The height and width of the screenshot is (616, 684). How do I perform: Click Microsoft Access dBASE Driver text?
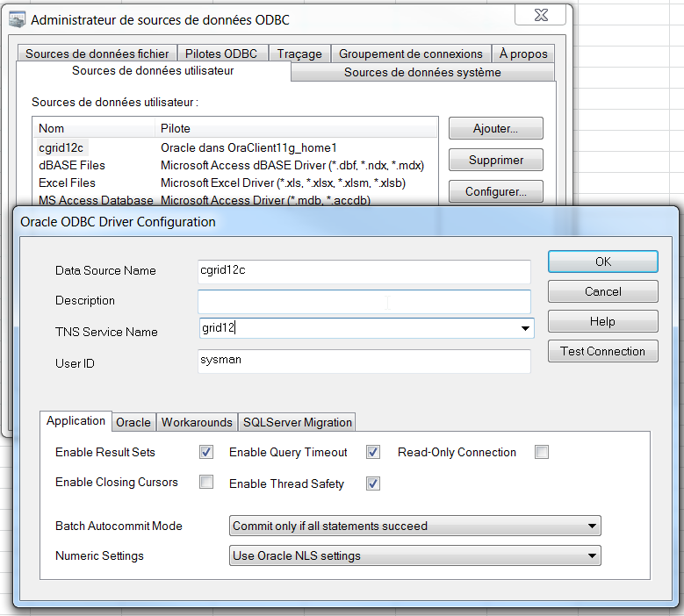point(292,165)
